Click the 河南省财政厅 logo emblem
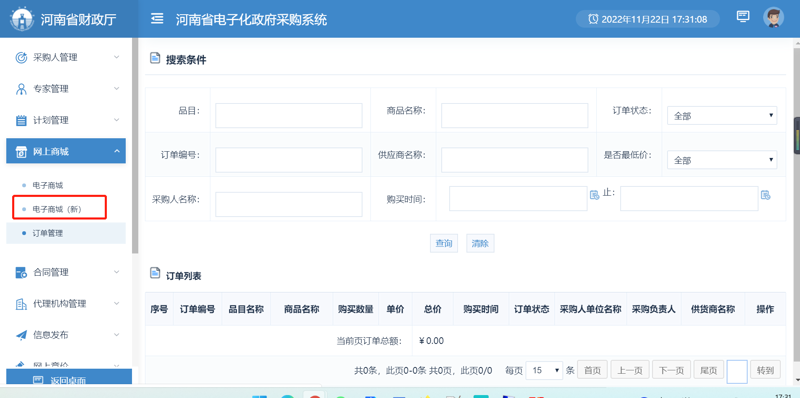The height and width of the screenshot is (398, 800). coord(22,19)
